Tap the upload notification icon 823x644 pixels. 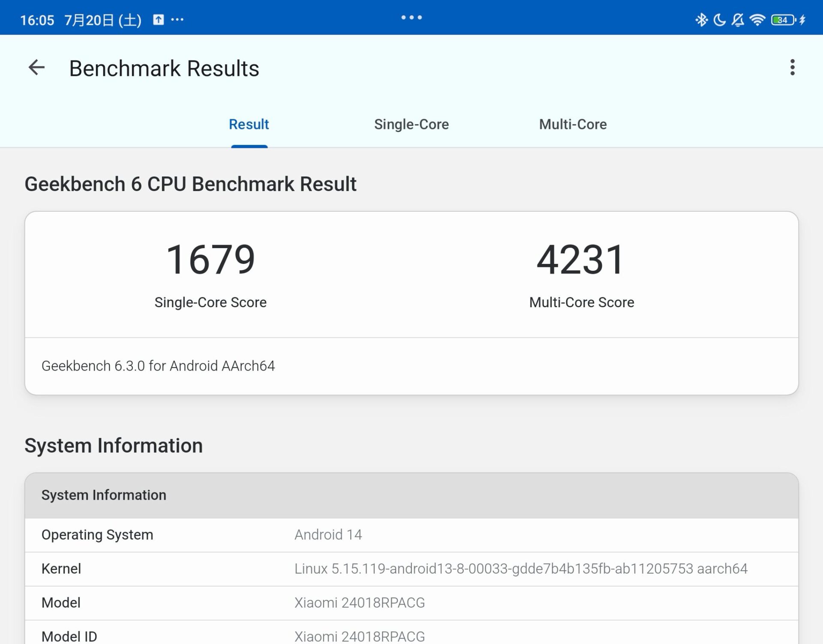159,20
